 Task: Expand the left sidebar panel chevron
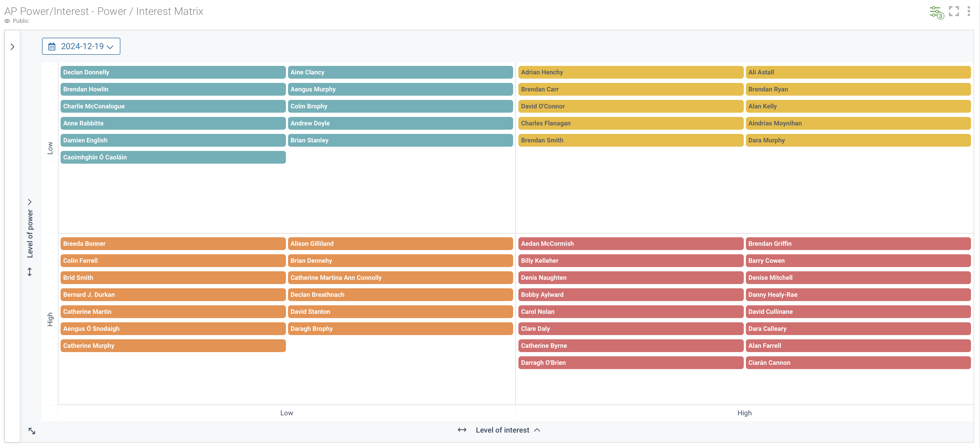click(12, 47)
